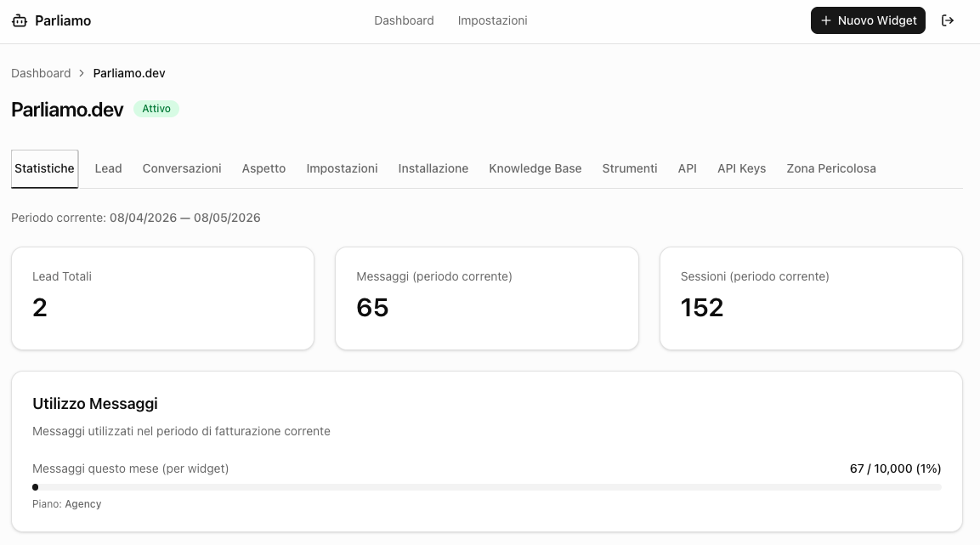Screen dimensions: 980x545
Task: Open the Strumenti tab
Action: pyautogui.click(x=629, y=168)
